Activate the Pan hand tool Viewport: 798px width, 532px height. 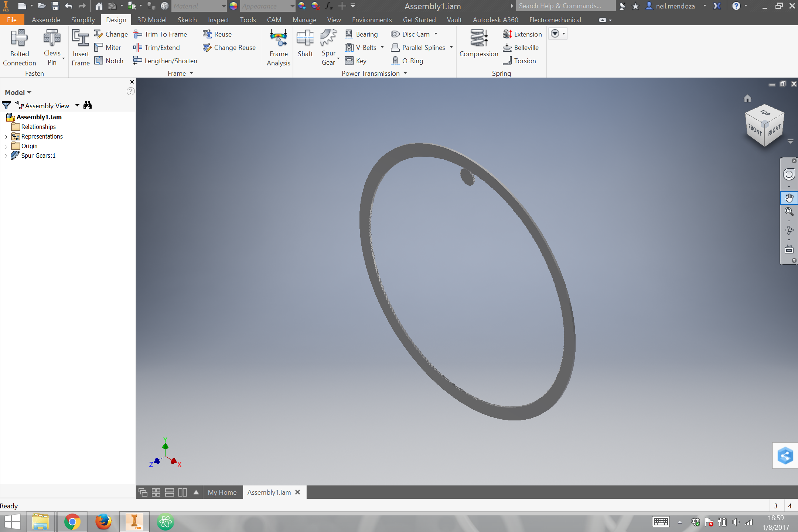(x=789, y=198)
